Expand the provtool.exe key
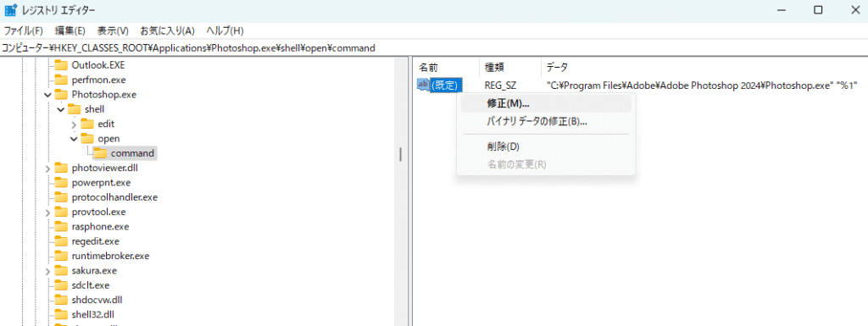The image size is (868, 326). (x=47, y=213)
